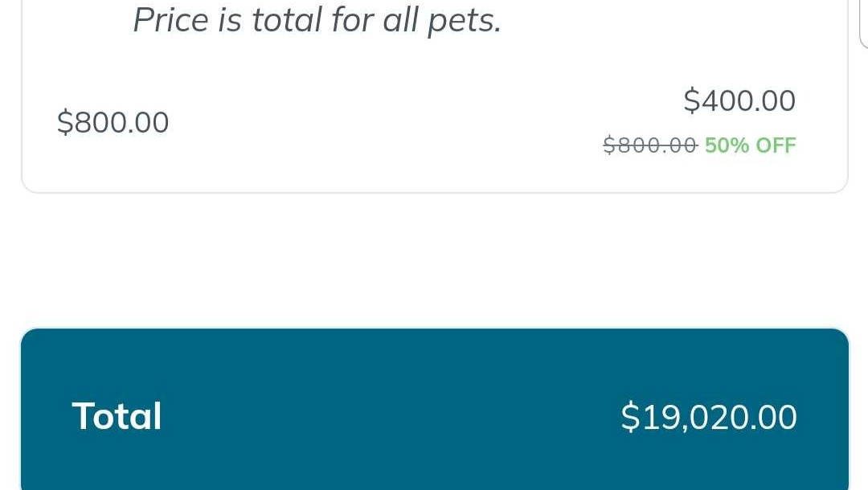Click the $19,020.00 total amount
Viewport: 868px width, 490px height.
coord(709,418)
